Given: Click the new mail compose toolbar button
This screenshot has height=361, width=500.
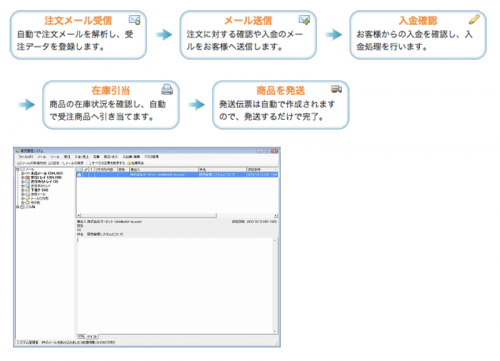Looking at the screenshot, I should click(x=32, y=163).
